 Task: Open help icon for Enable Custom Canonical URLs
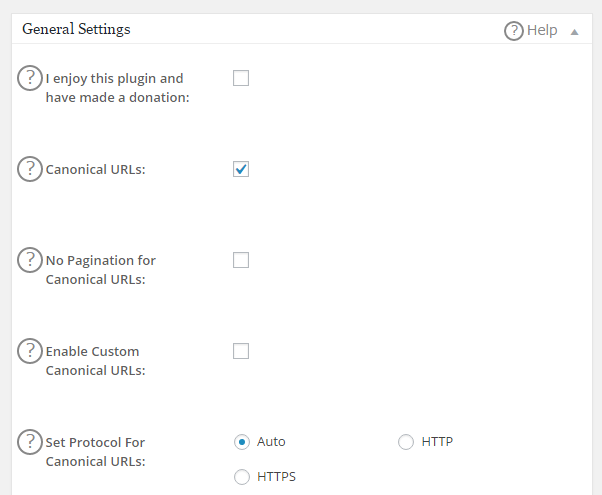click(30, 351)
